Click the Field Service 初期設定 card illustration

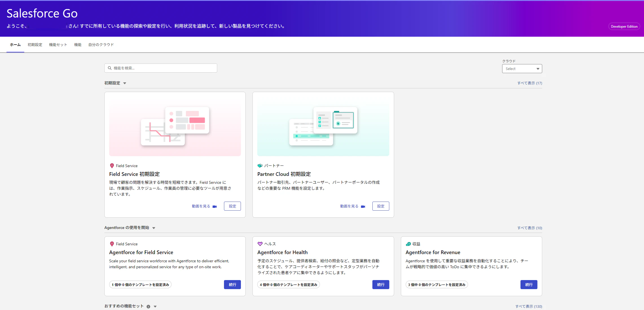[175, 126]
